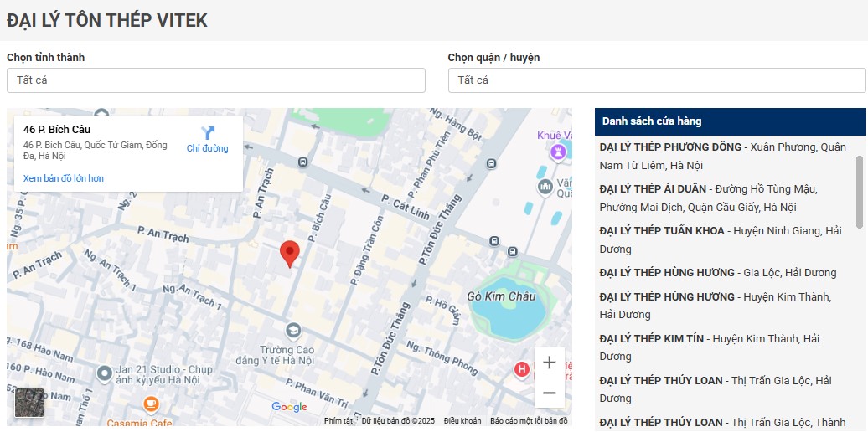
Task: Click the red hospital H icon
Action: [x=521, y=369]
